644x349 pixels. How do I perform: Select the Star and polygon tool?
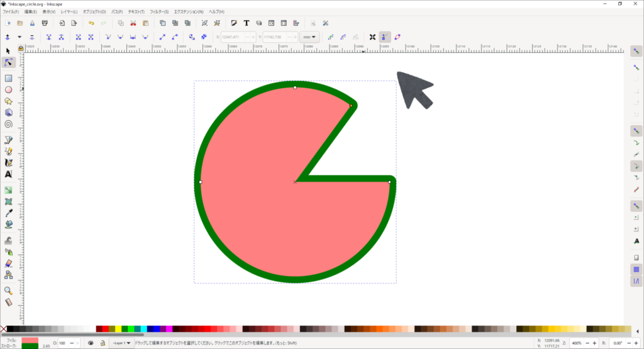click(x=8, y=101)
